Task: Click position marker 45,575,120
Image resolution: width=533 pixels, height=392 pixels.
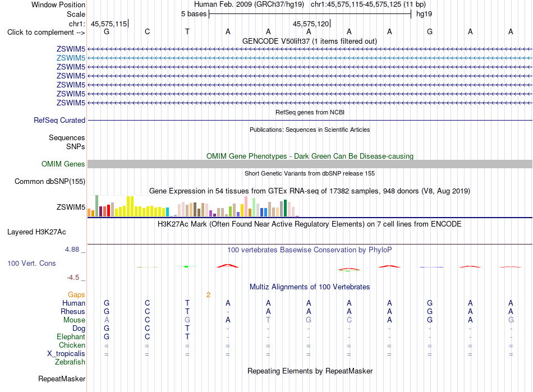Action: coord(311,24)
